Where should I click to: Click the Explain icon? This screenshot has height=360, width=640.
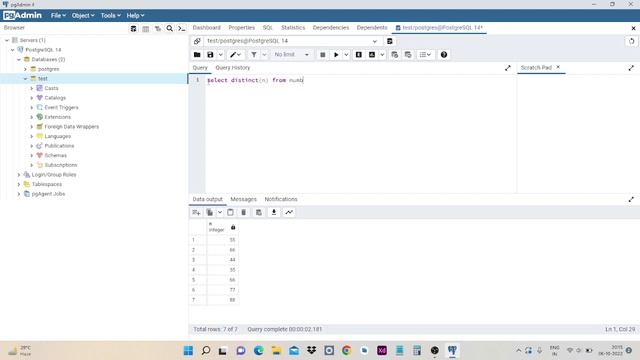click(359, 55)
